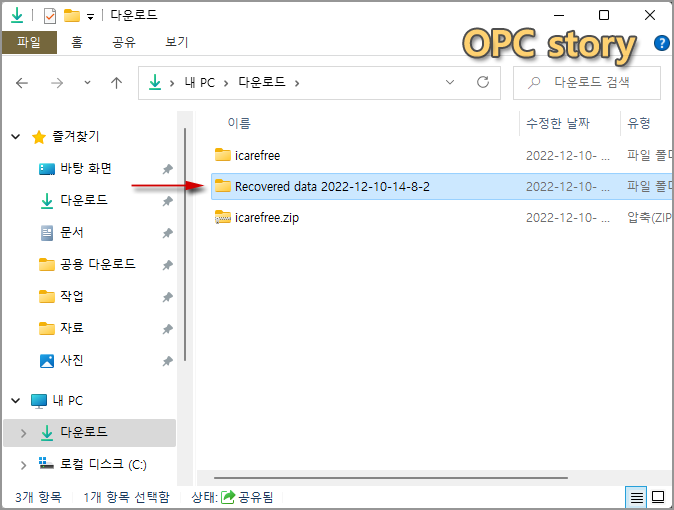The width and height of the screenshot is (674, 510).
Task: Click the 3개 항목 status text
Action: pos(38,498)
